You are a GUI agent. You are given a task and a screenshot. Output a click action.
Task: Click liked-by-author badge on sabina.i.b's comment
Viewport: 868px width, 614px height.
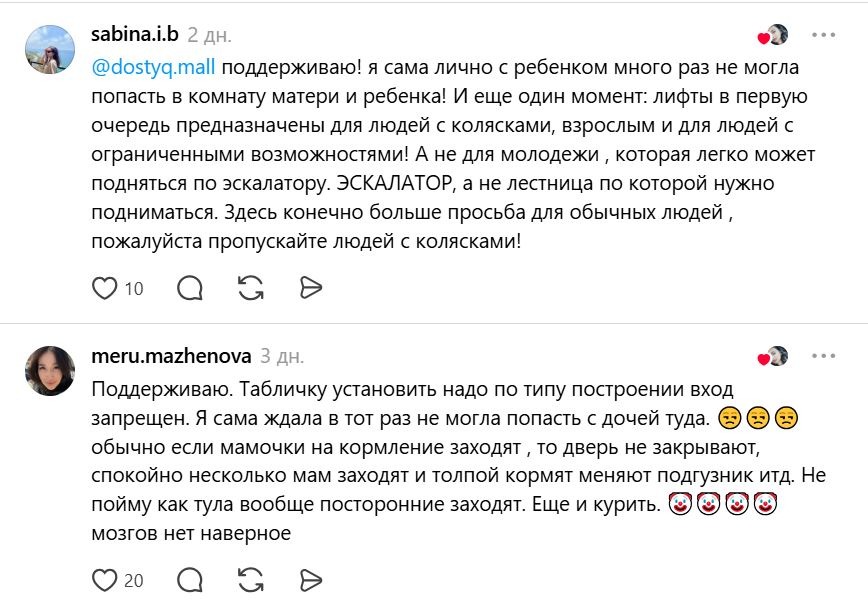pyautogui.click(x=773, y=35)
